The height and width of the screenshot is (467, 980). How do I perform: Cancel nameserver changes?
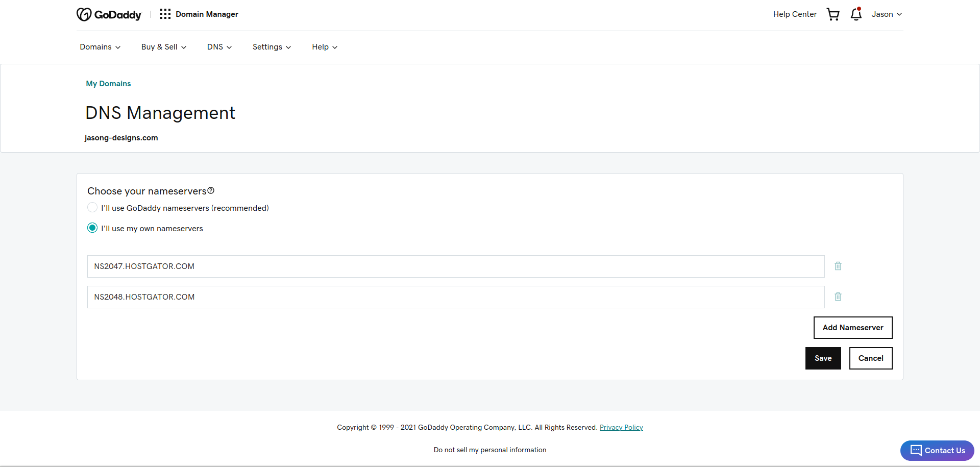click(x=871, y=358)
